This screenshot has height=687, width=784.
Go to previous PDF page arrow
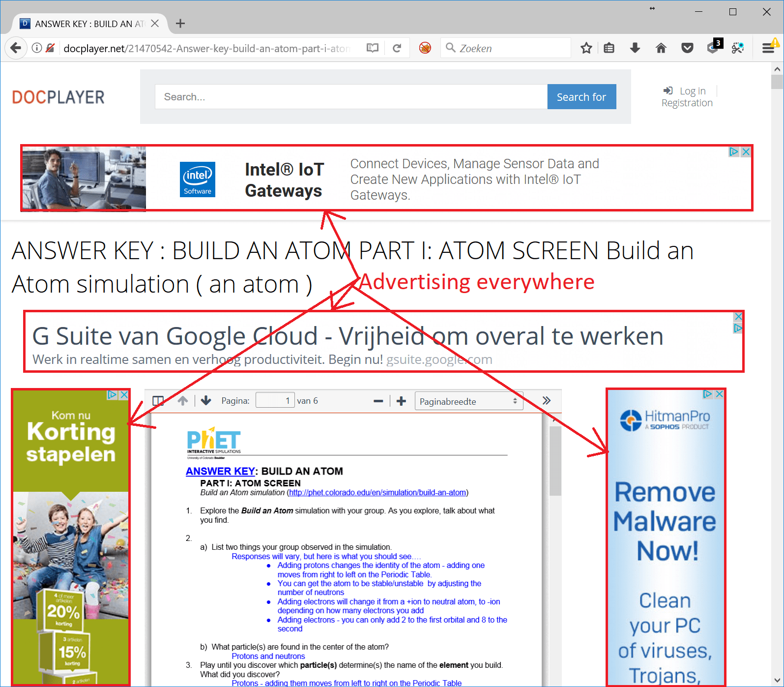coord(183,401)
